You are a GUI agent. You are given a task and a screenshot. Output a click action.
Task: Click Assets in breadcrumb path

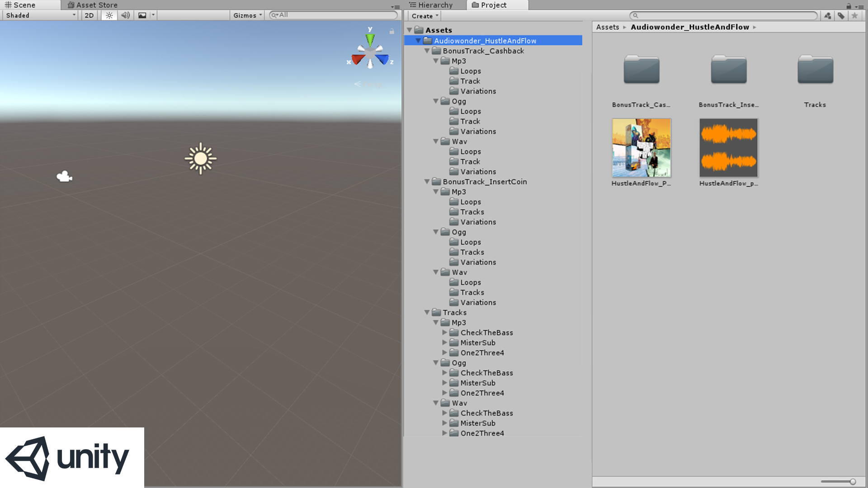click(607, 27)
